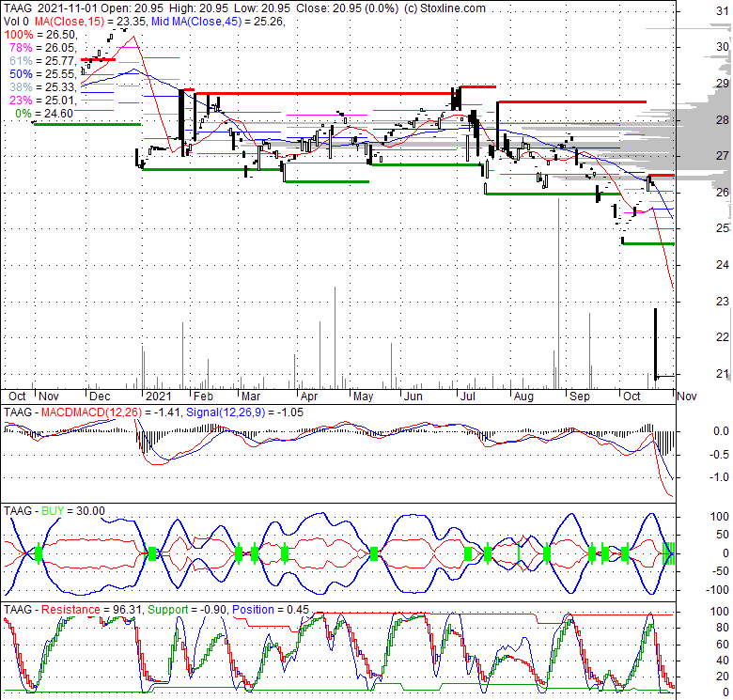Click the 28 price axis value

(723, 120)
